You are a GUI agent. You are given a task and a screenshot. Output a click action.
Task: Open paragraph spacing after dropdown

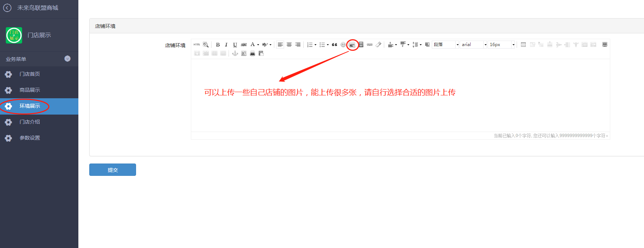[x=408, y=45]
